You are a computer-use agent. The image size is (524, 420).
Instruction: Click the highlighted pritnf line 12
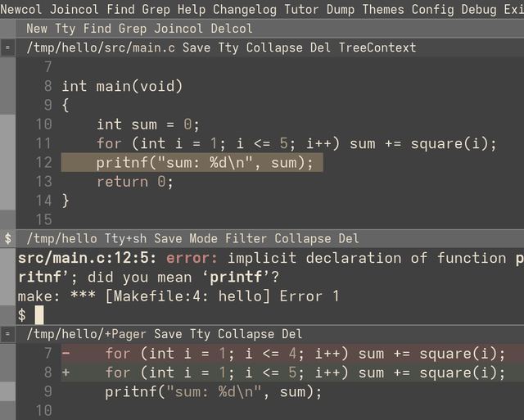tap(192, 163)
